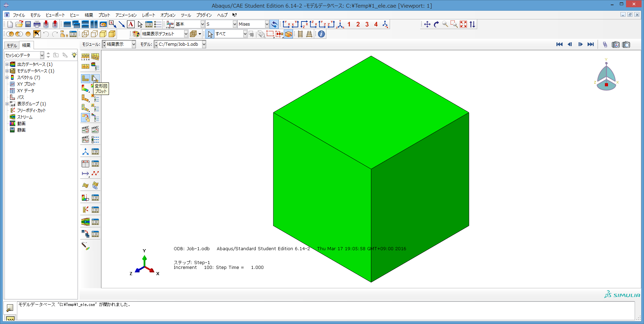Click the color paint brush tool icon
This screenshot has width=644, height=324.
click(x=85, y=246)
